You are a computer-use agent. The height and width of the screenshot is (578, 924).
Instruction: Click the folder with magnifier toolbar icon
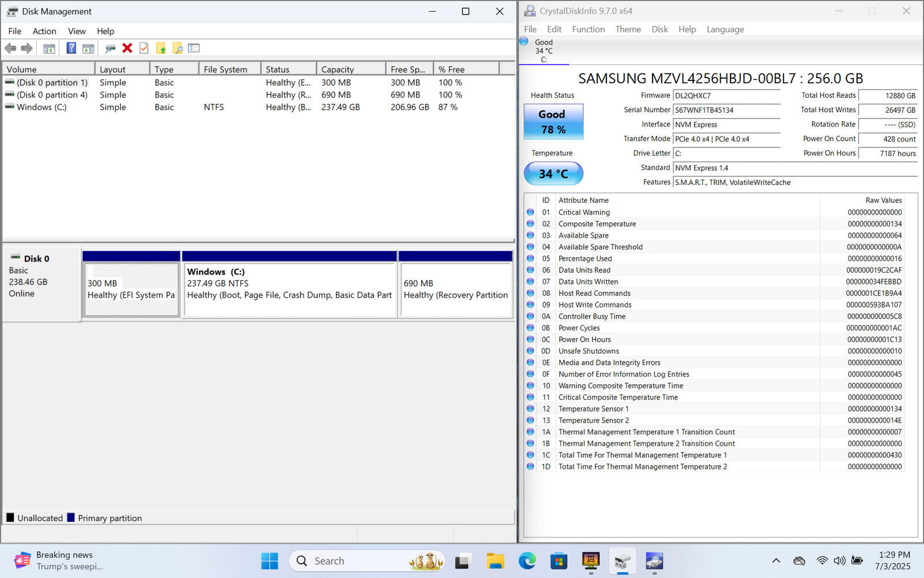pyautogui.click(x=177, y=49)
